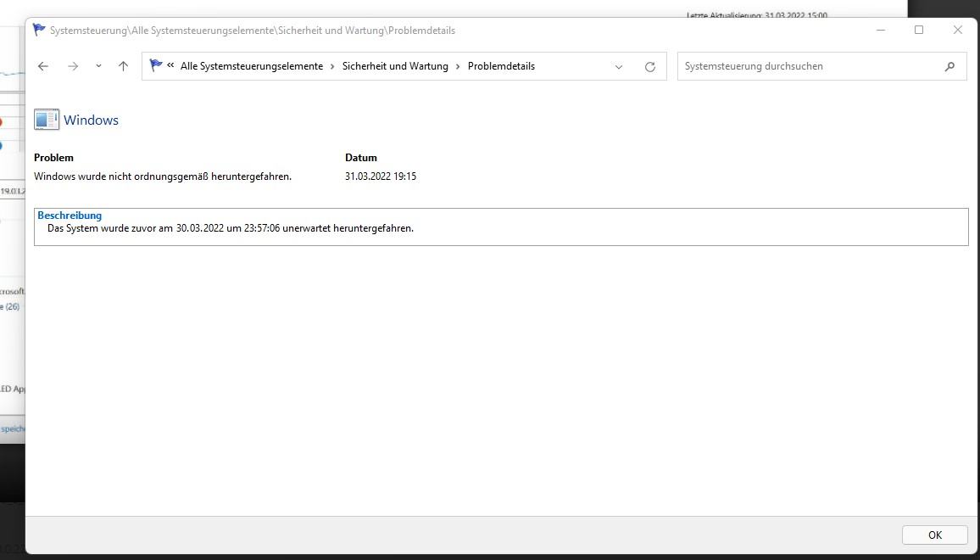Select 'Windows wurde nicht ordnungsgemäß heruntergefahren.' text
The image size is (980, 560).
point(163,176)
